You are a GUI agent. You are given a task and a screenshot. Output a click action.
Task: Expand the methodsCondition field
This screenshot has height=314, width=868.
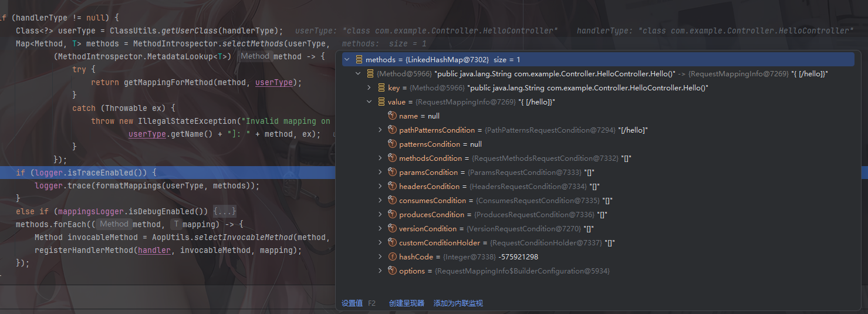[x=380, y=158]
